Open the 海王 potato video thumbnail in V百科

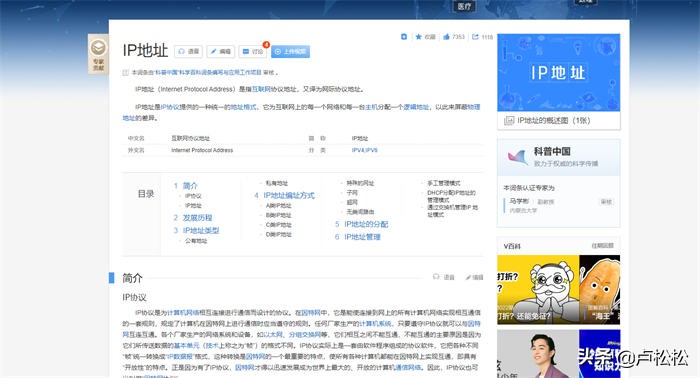tap(600, 290)
